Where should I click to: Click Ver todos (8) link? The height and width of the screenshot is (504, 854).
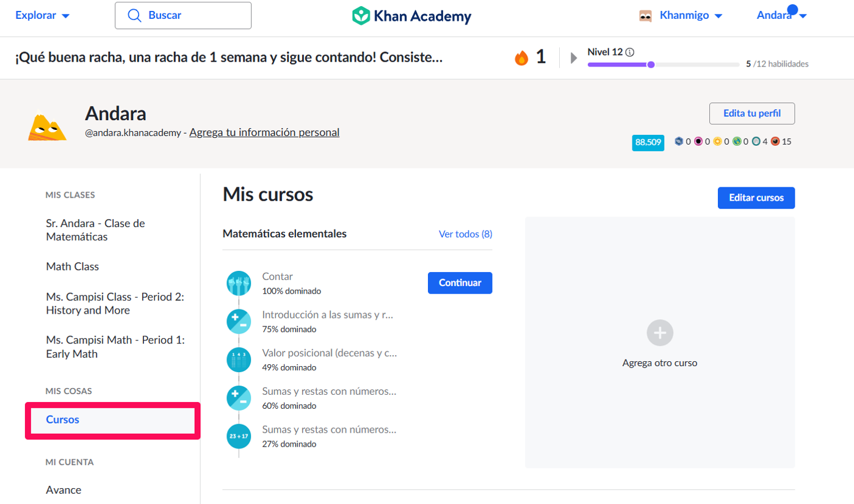(466, 234)
